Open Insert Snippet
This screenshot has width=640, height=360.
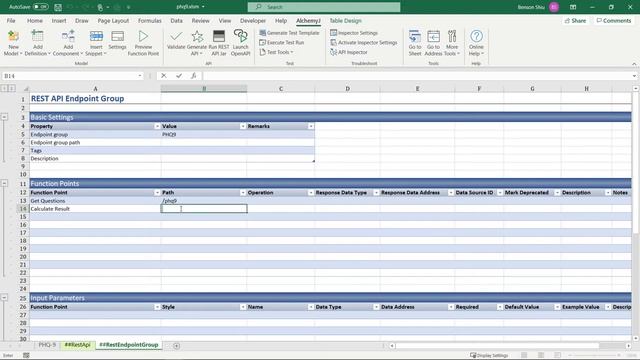(x=96, y=43)
